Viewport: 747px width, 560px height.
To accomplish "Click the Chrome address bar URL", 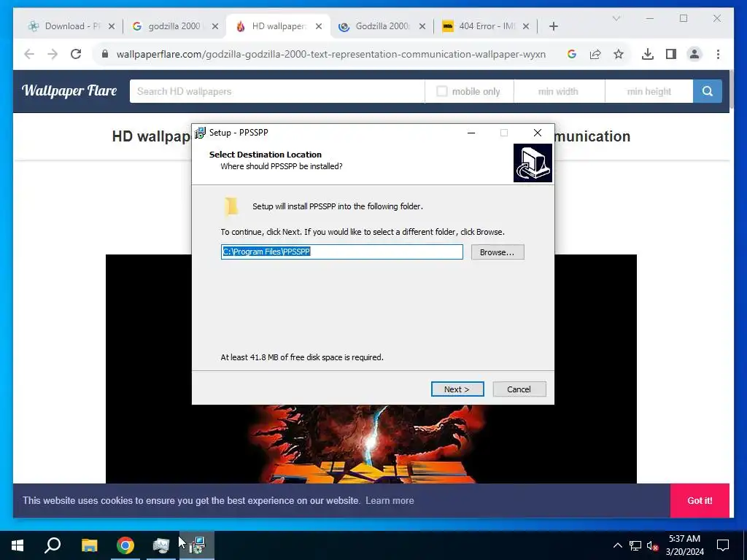I will pyautogui.click(x=331, y=54).
